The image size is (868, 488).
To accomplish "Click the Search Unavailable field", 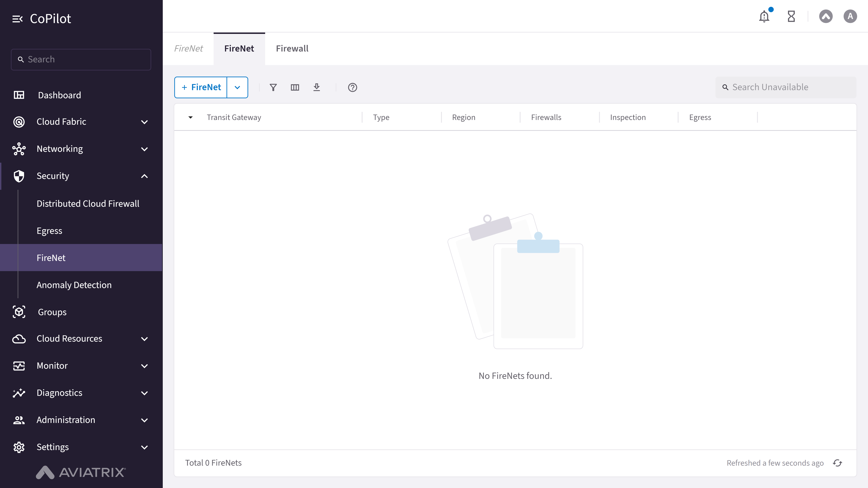I will 785,87.
